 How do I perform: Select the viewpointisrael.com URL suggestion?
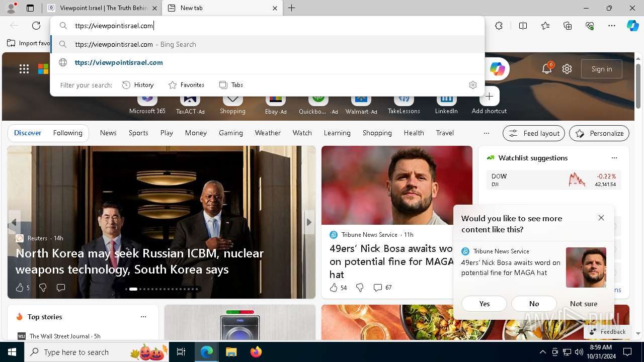(267, 62)
